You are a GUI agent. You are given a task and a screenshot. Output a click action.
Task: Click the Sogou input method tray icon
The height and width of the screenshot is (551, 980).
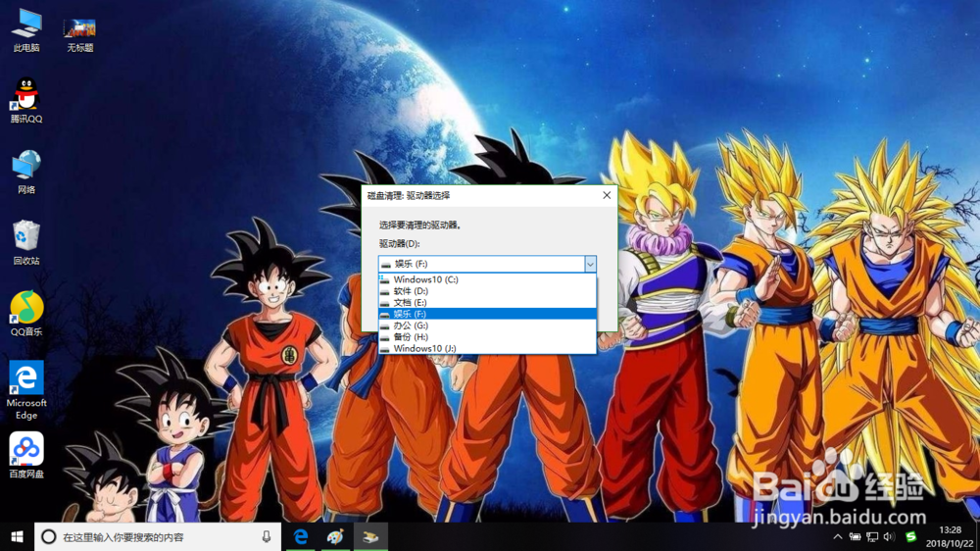[x=911, y=536]
